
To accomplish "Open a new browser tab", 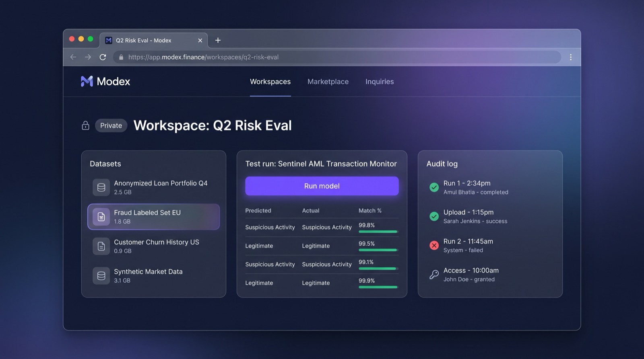I will click(x=218, y=40).
